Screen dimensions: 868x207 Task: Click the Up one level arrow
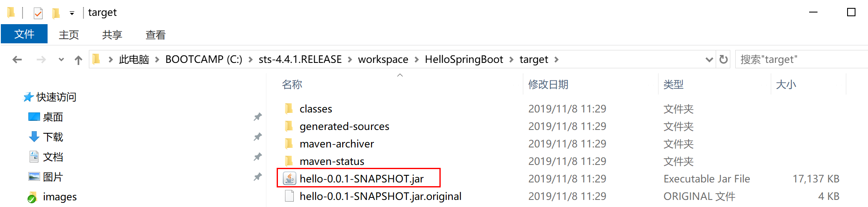tap(78, 60)
